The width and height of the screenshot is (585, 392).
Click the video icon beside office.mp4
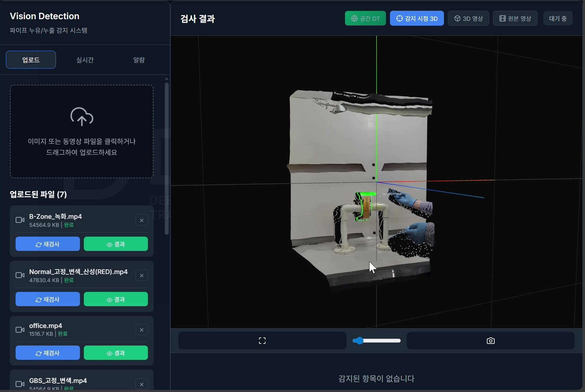coord(20,330)
